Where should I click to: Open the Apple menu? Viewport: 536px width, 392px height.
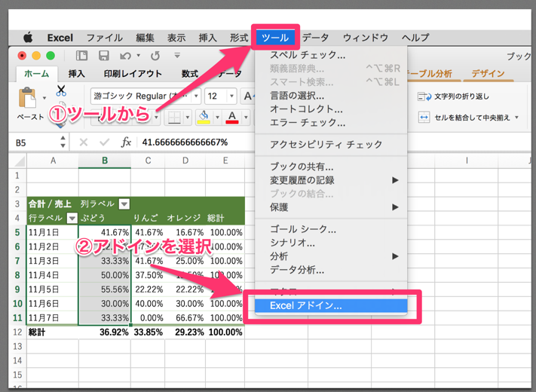click(x=28, y=38)
